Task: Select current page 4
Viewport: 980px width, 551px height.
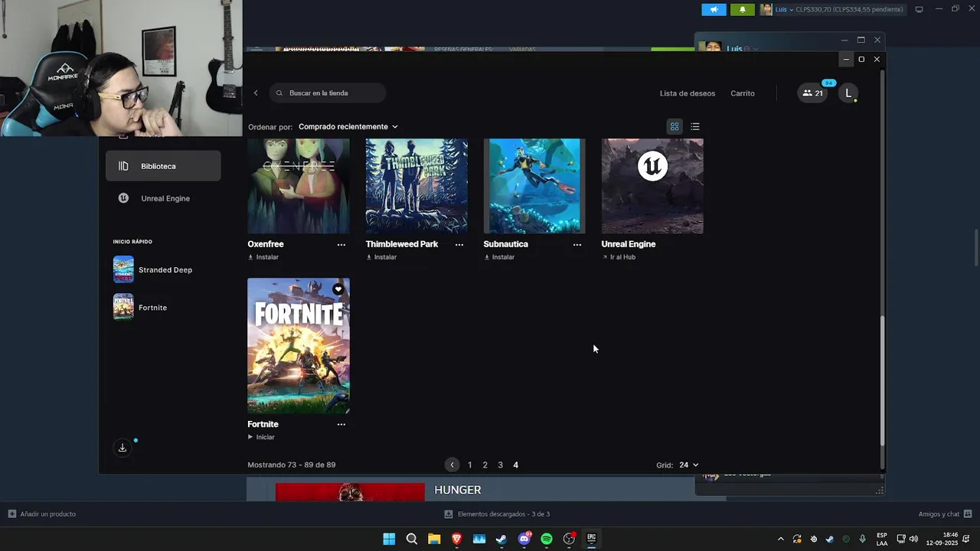Action: click(x=515, y=465)
